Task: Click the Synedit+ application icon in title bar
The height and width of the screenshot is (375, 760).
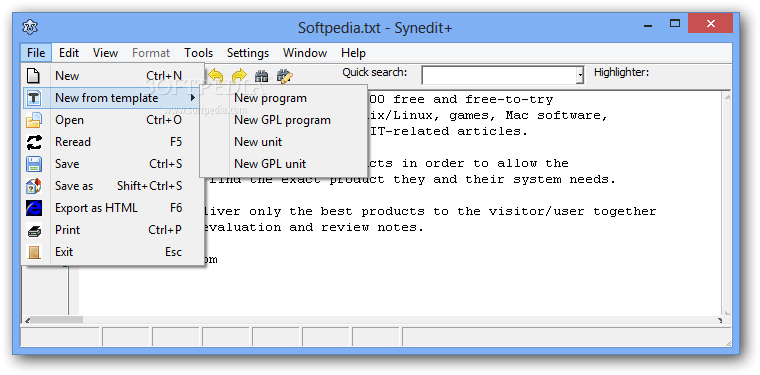Action: (x=30, y=27)
